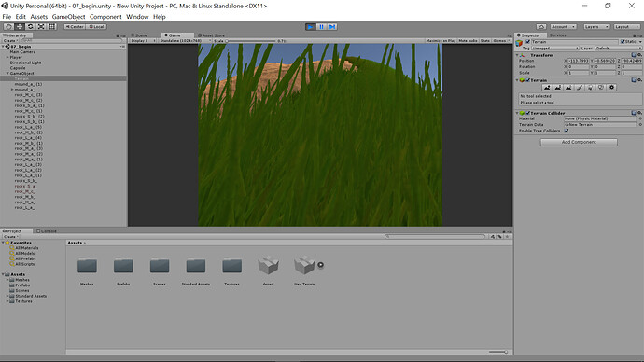
Task: Select Paint Details terrain tool
Action: point(601,88)
